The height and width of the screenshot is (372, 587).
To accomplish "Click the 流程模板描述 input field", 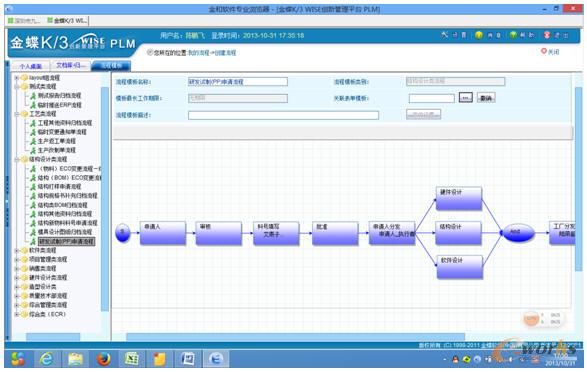I will click(283, 115).
